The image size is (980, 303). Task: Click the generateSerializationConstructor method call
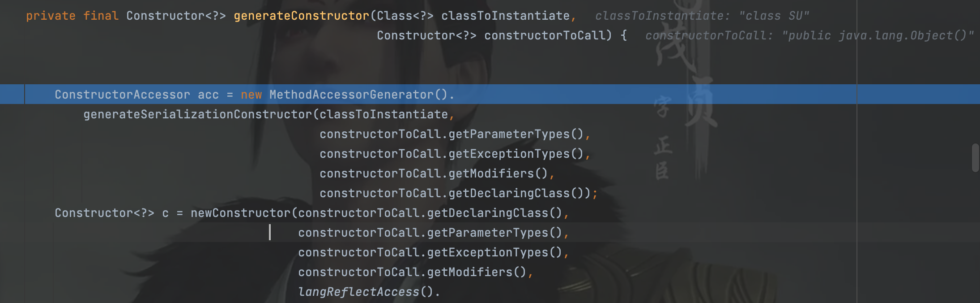click(198, 114)
